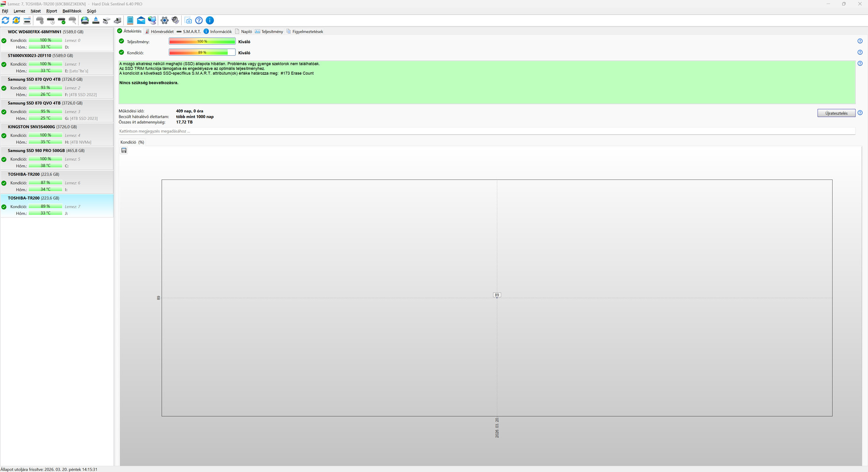
Task: Open the Riport menu
Action: tap(52, 11)
